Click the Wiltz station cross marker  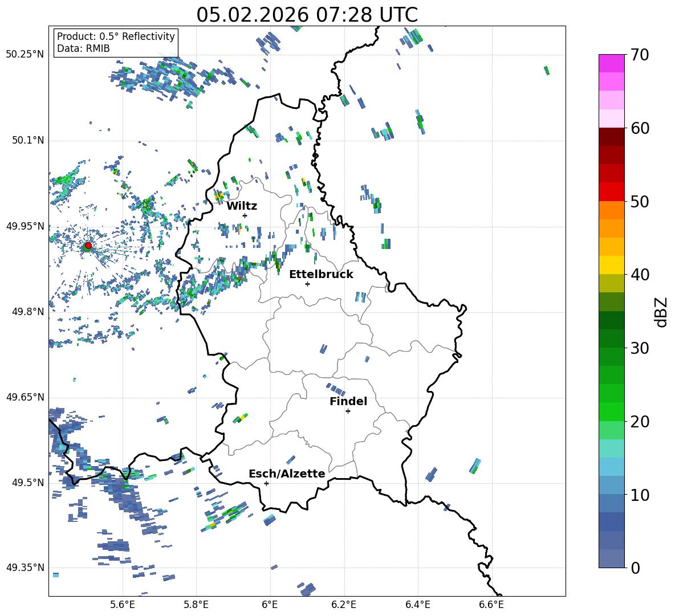(x=245, y=215)
